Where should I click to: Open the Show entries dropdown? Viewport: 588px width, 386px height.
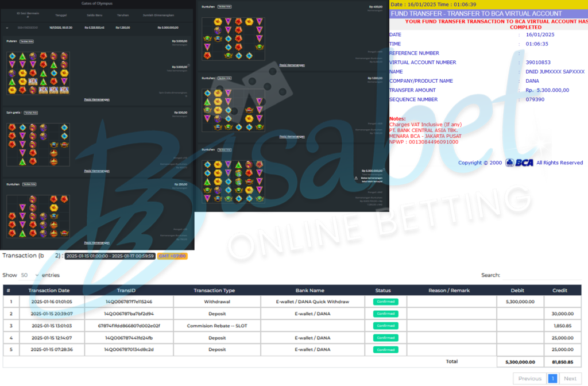30,275
